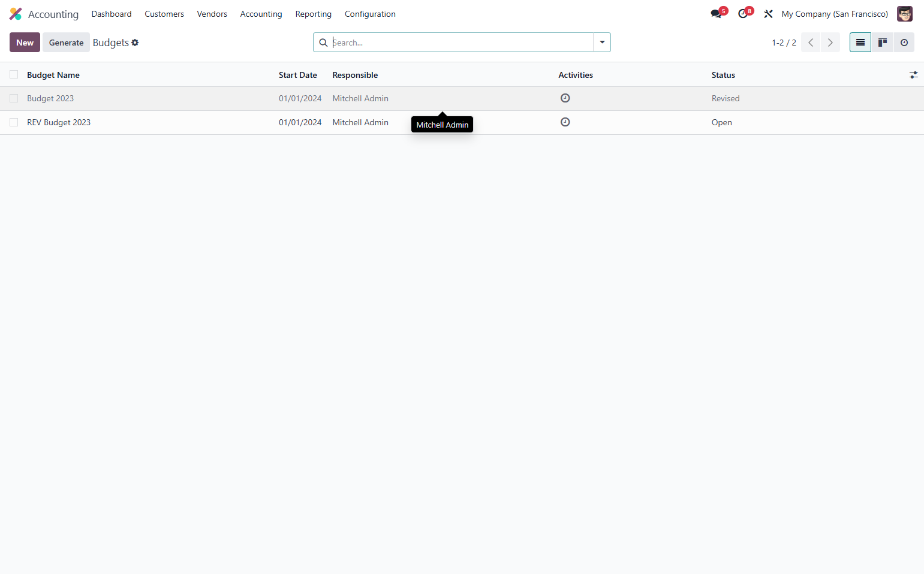Sort by Responsible column header
Image resolution: width=924 pixels, height=574 pixels.
(355, 75)
